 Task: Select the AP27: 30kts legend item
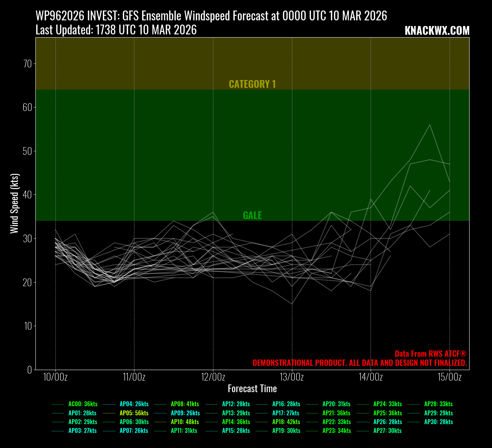pyautogui.click(x=387, y=431)
